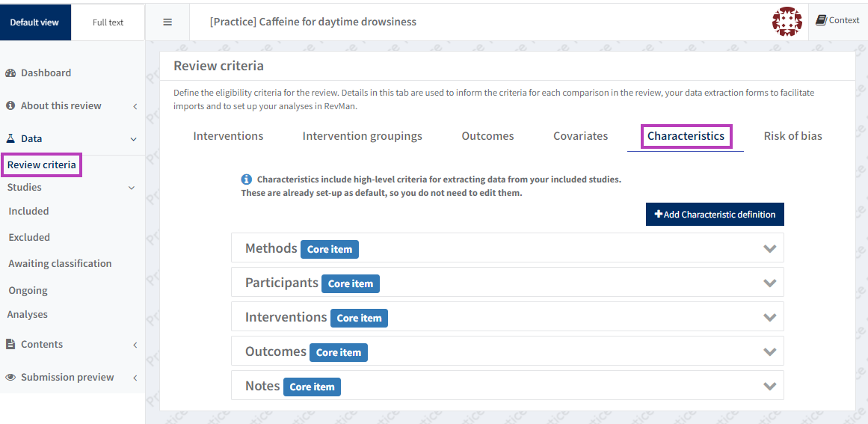
Task: Click the hamburger menu icon
Action: (x=167, y=22)
